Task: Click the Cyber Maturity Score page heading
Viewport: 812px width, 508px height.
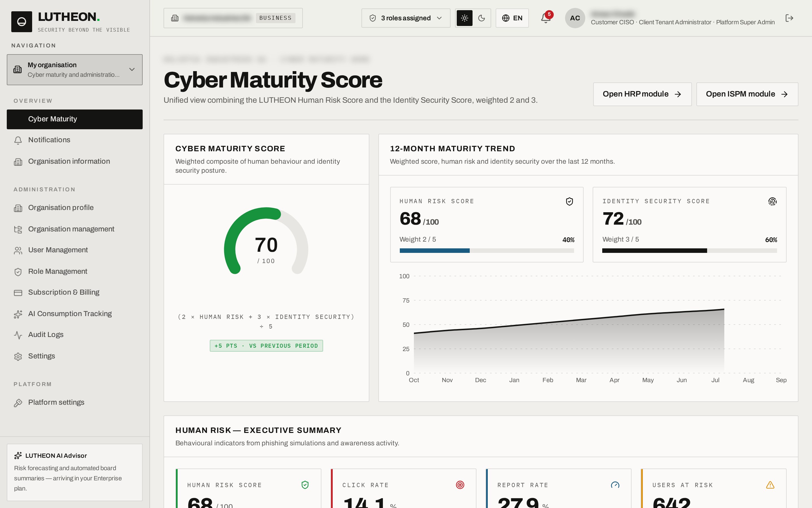Action: pos(273,80)
